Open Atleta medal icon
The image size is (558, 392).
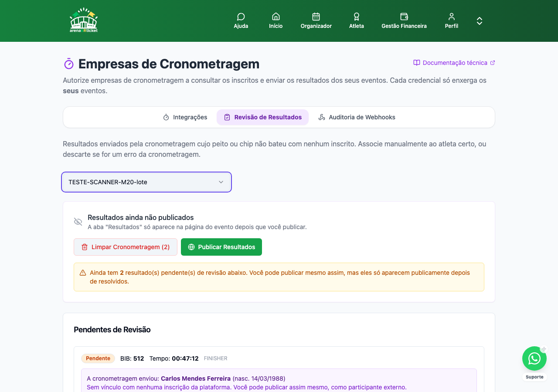pyautogui.click(x=357, y=17)
